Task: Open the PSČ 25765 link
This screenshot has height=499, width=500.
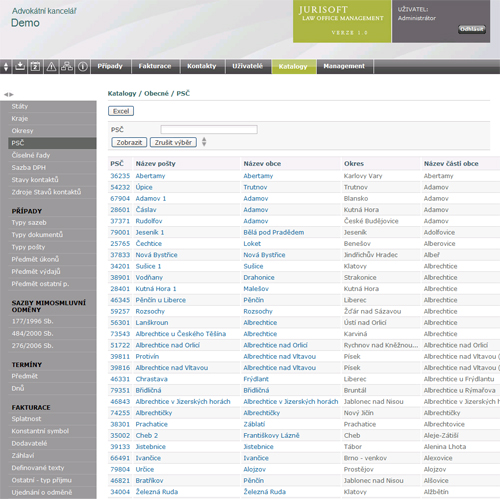Action: (x=120, y=244)
